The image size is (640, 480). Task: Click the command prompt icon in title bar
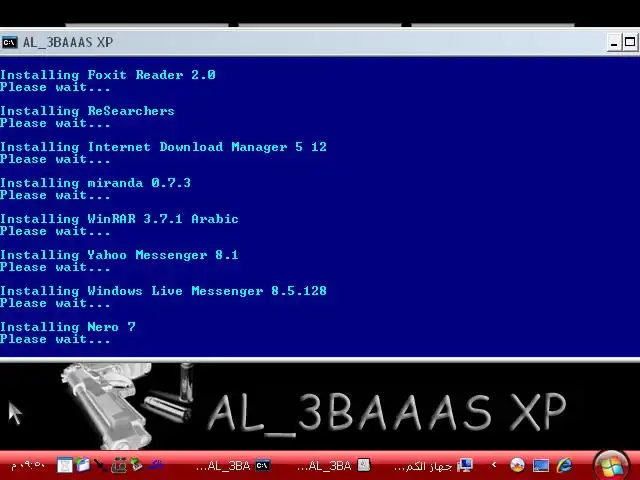tap(9, 42)
